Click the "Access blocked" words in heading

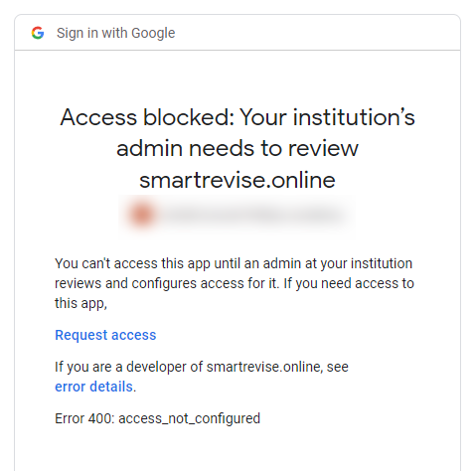pos(147,117)
